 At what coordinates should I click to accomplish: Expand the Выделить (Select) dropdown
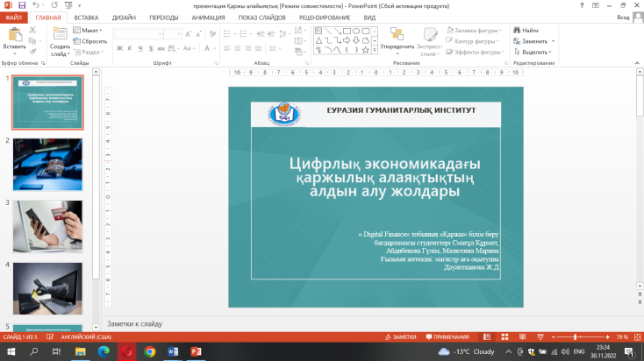pyautogui.click(x=534, y=52)
